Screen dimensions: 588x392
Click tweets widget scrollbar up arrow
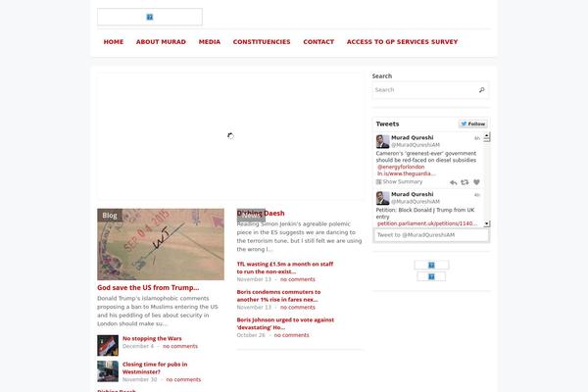pyautogui.click(x=487, y=136)
